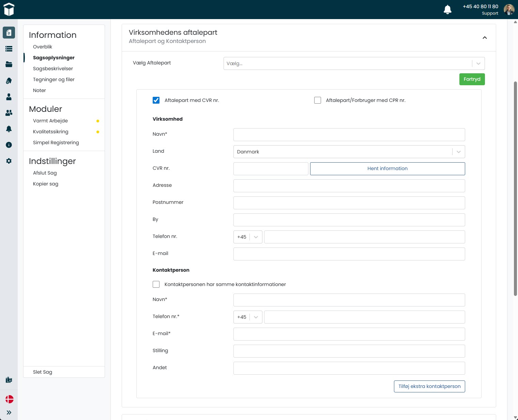Open the info circle icon in sidebar
518x420 pixels.
pyautogui.click(x=9, y=145)
